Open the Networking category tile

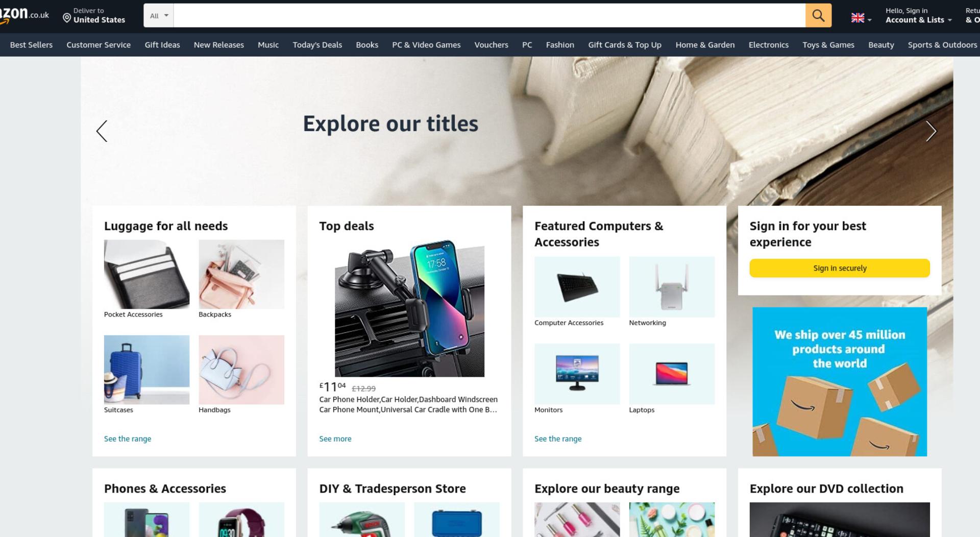click(x=672, y=287)
